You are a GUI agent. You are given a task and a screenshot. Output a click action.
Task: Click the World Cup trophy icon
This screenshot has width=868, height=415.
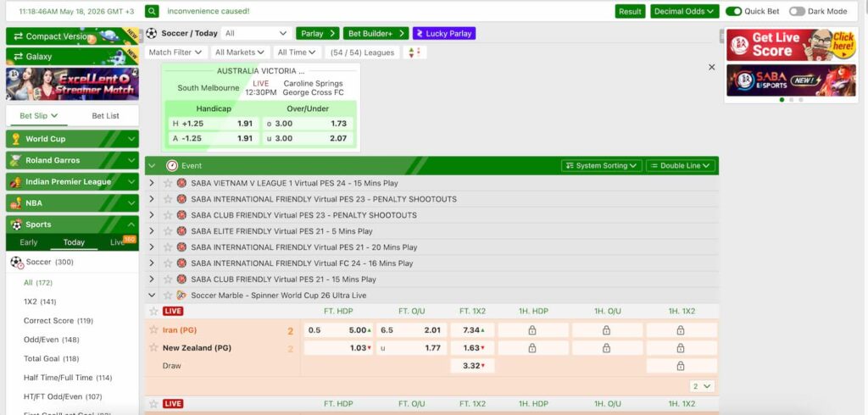pos(16,139)
